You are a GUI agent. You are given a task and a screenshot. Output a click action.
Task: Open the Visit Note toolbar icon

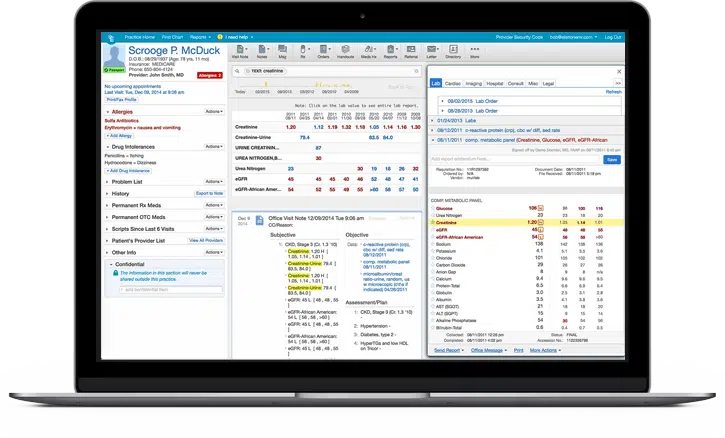click(240, 51)
